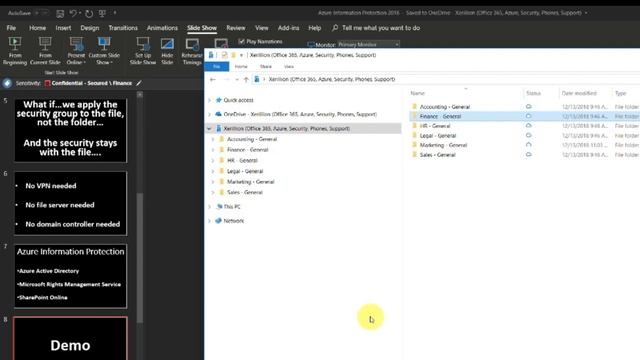Select Finance - General folder in file list
640x360 pixels.
click(440, 116)
